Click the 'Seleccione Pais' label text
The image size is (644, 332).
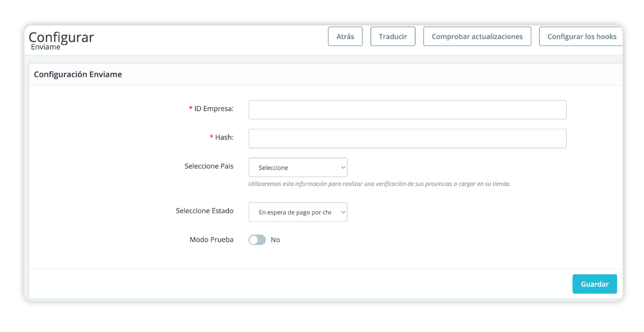click(208, 167)
